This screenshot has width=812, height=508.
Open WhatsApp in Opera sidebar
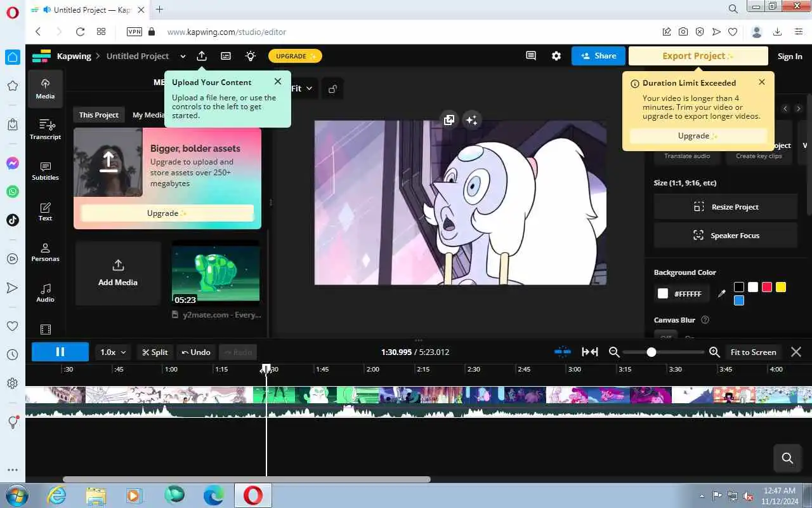pos(12,191)
